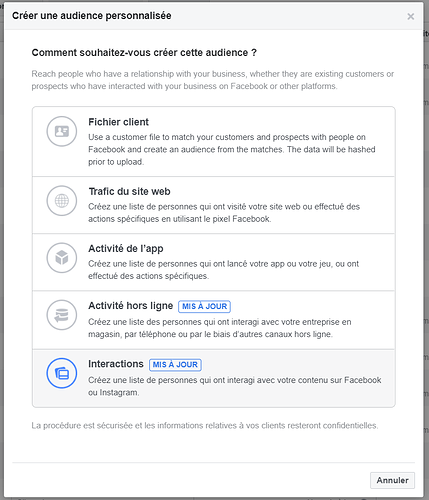Click MIS À JOUR badge beside Interactions
The width and height of the screenshot is (429, 500).
(x=175, y=364)
